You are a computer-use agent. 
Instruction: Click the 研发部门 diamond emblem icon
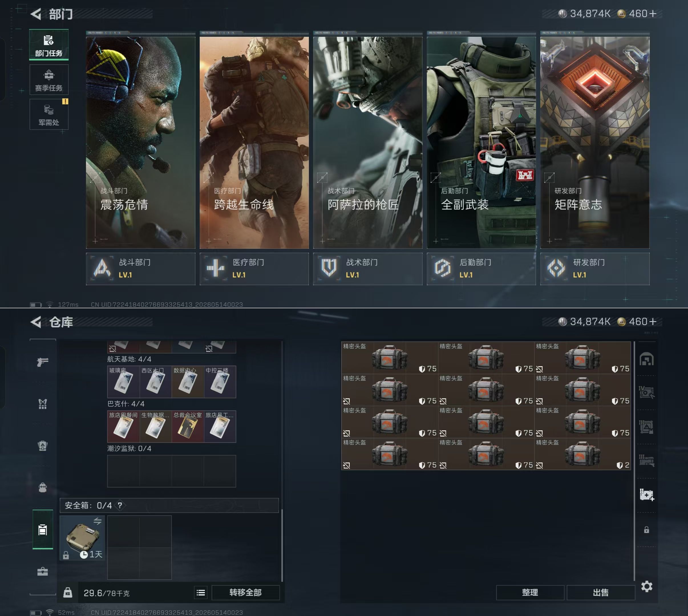556,268
